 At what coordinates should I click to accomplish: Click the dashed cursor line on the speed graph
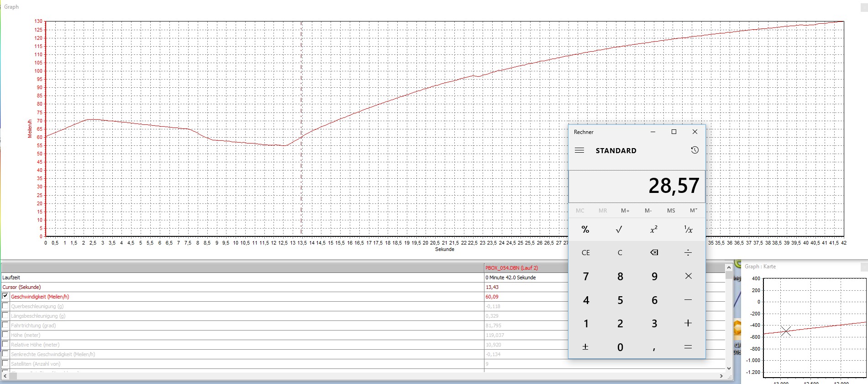(301, 128)
